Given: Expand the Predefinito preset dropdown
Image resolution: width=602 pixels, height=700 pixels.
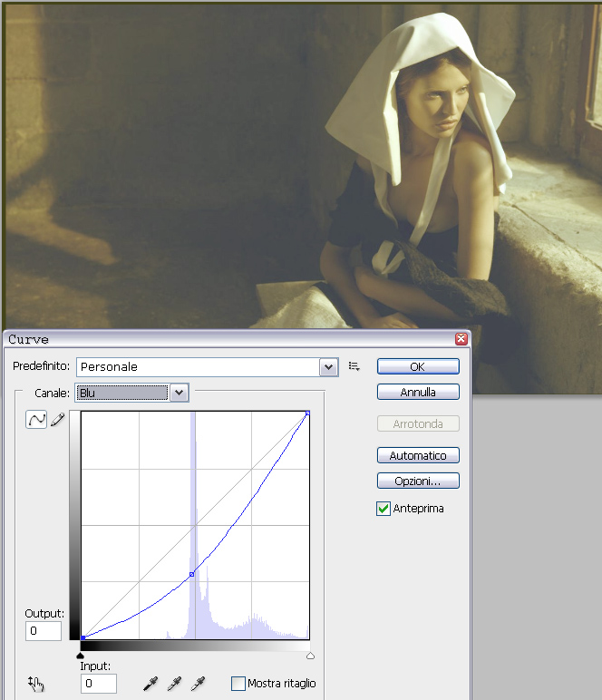Looking at the screenshot, I should click(x=328, y=366).
